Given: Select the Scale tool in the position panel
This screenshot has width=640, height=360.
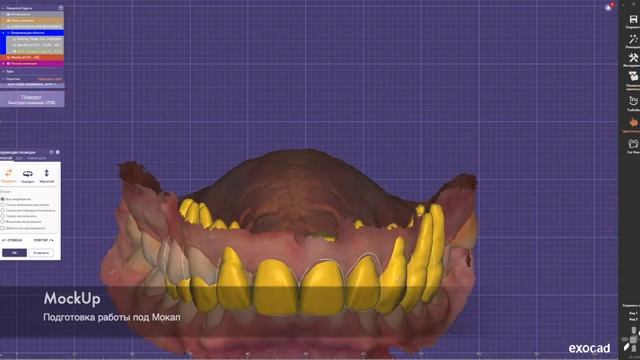Looking at the screenshot, I should pyautogui.click(x=47, y=176).
